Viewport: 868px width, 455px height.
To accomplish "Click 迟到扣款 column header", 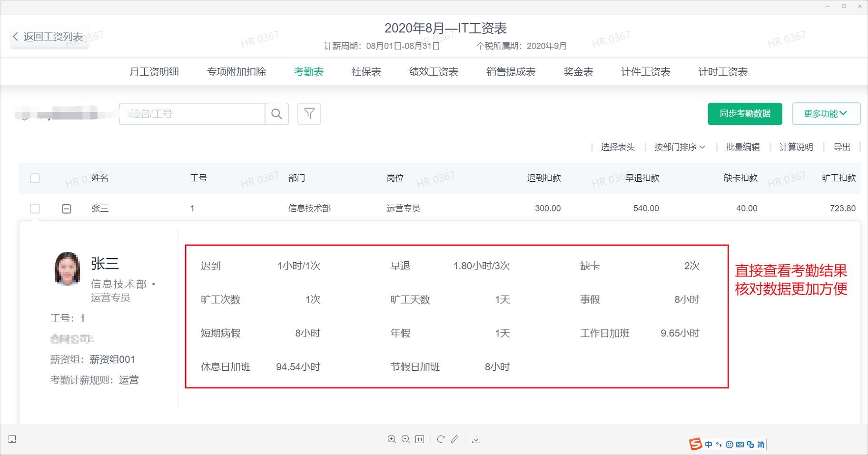I will click(544, 178).
